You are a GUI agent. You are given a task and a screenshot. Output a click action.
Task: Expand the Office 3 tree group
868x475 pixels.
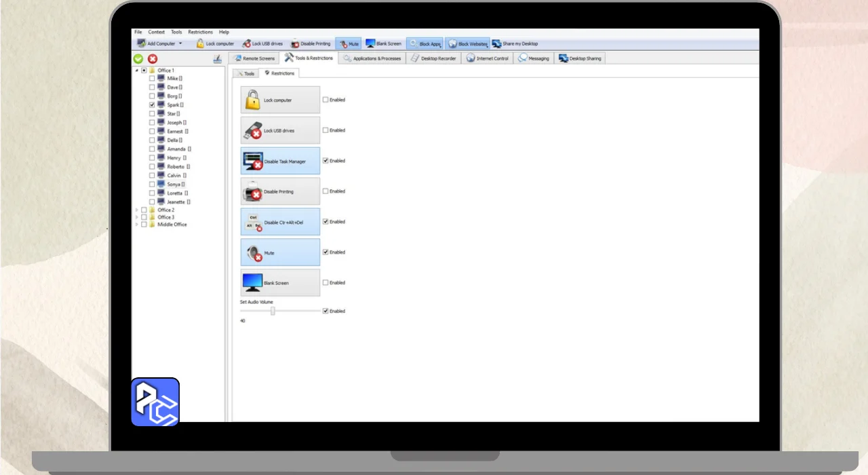pos(136,217)
